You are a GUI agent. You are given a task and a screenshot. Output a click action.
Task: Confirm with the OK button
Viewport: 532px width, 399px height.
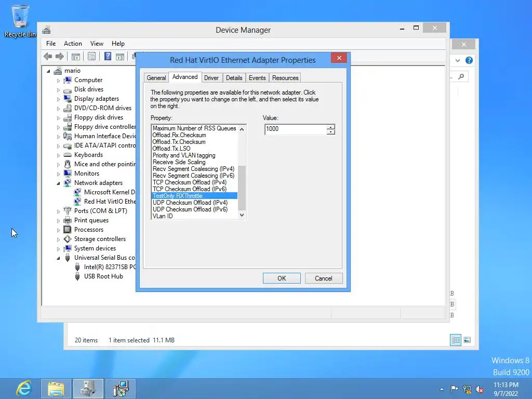tap(282, 278)
